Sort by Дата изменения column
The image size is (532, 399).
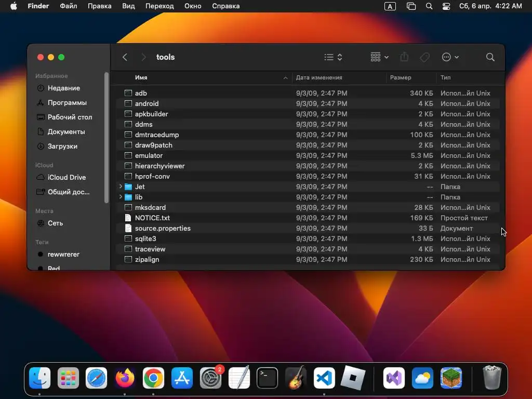[x=319, y=78]
